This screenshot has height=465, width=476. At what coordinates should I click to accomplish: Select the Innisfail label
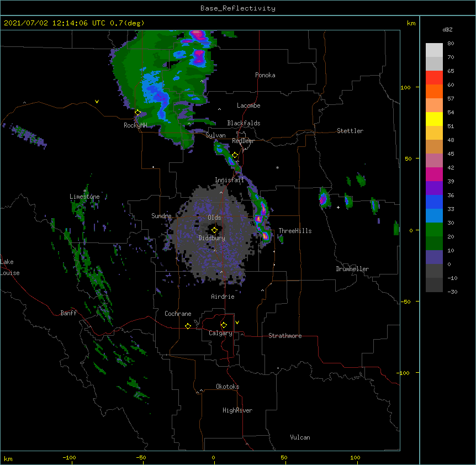[229, 180]
